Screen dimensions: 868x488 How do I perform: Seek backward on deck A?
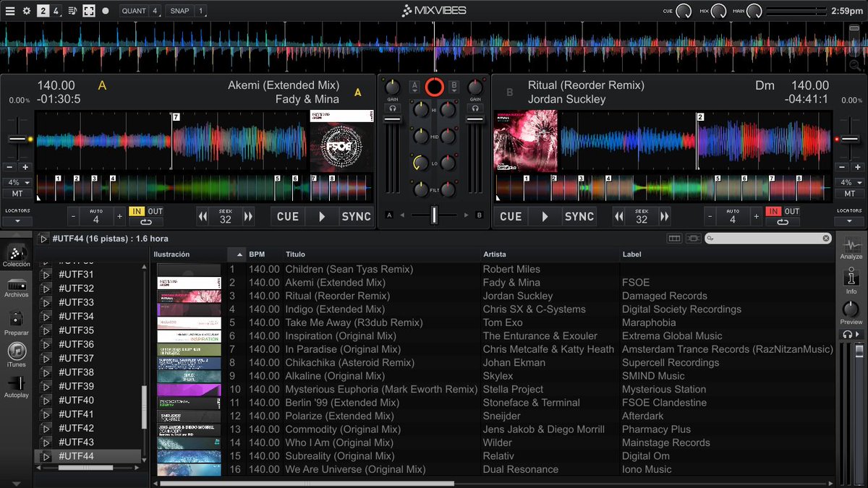coord(203,216)
